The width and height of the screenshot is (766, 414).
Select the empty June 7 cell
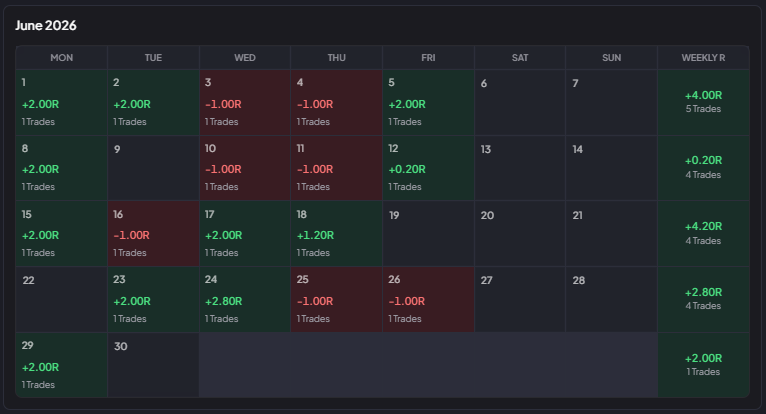coord(612,103)
